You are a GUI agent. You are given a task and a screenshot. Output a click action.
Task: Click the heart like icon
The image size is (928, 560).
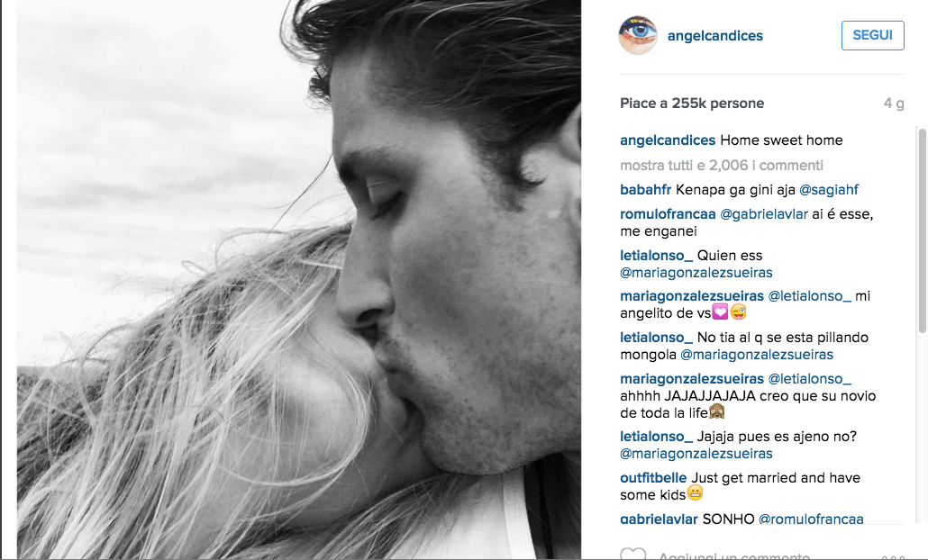tap(632, 554)
